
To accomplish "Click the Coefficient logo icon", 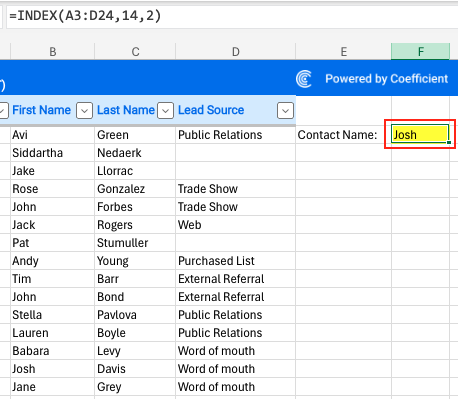I will pyautogui.click(x=304, y=79).
